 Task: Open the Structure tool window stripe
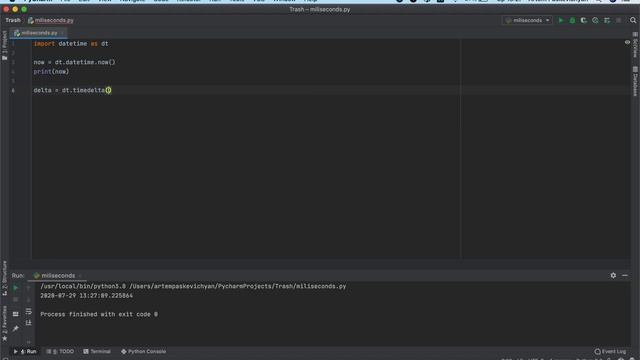pyautogui.click(x=4, y=278)
